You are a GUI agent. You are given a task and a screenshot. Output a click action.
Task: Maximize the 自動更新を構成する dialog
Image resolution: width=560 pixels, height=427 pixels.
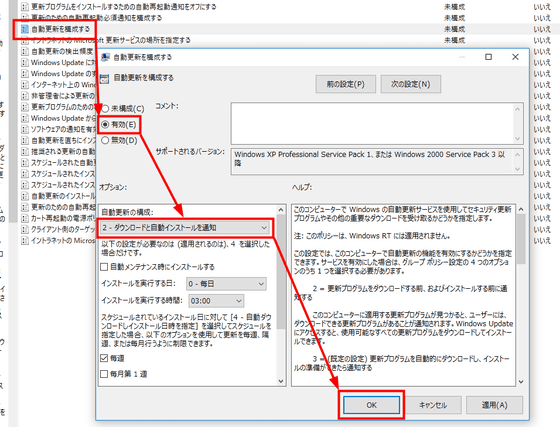point(488,57)
